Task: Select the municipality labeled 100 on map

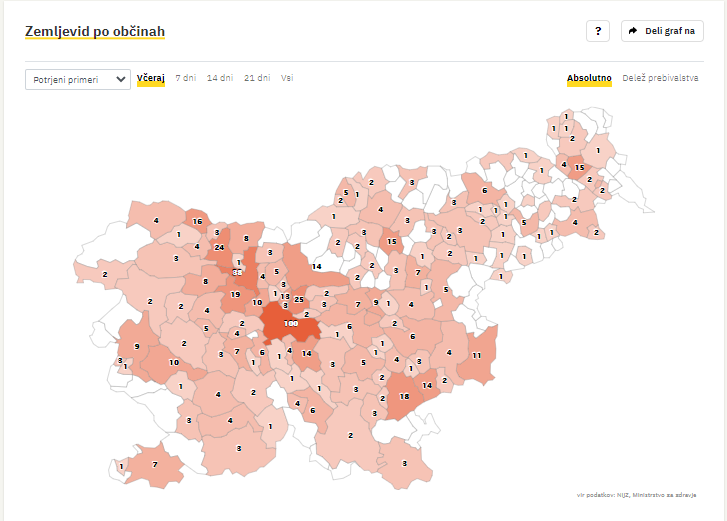Action: (x=291, y=324)
